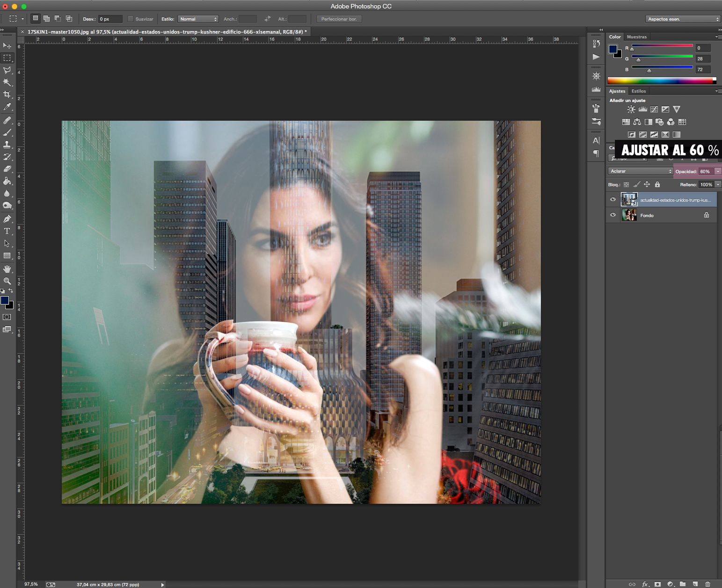This screenshot has width=722, height=588.
Task: Select the History Brush tool
Action: [7, 157]
